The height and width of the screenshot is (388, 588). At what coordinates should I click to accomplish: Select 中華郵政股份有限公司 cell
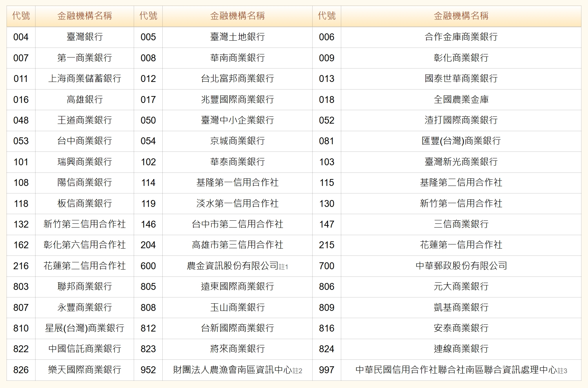tap(461, 266)
